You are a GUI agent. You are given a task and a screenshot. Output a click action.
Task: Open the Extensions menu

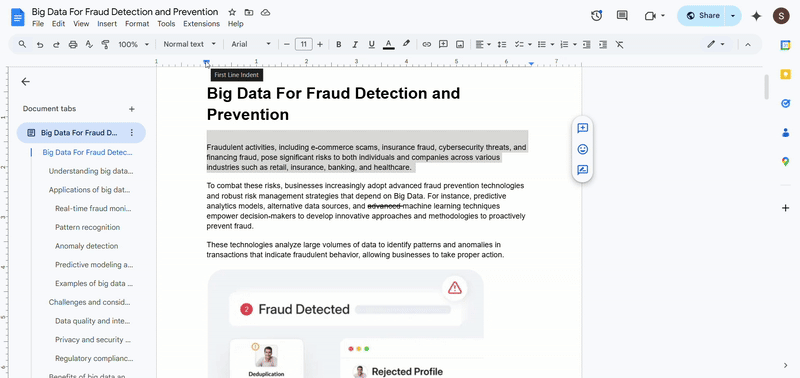[202, 24]
